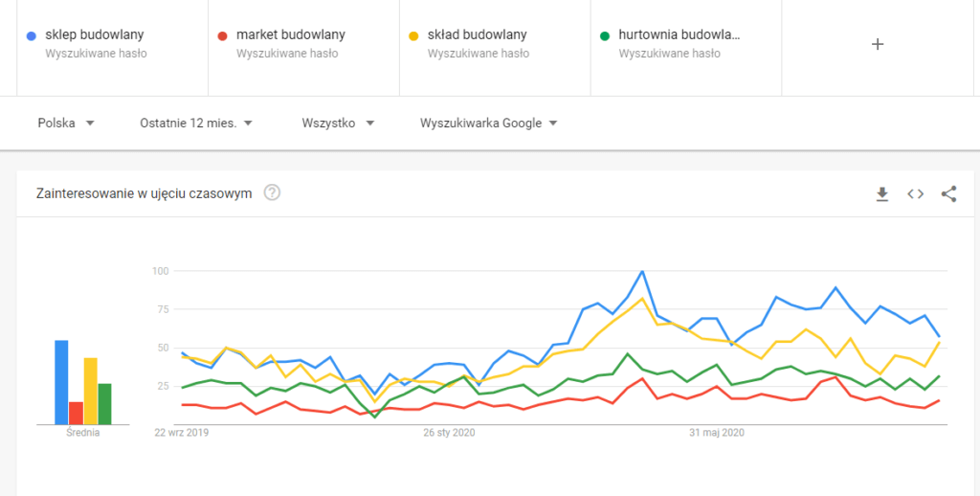The height and width of the screenshot is (496, 980).
Task: Click the green dot for hurtownia budowlana
Action: [x=605, y=36]
